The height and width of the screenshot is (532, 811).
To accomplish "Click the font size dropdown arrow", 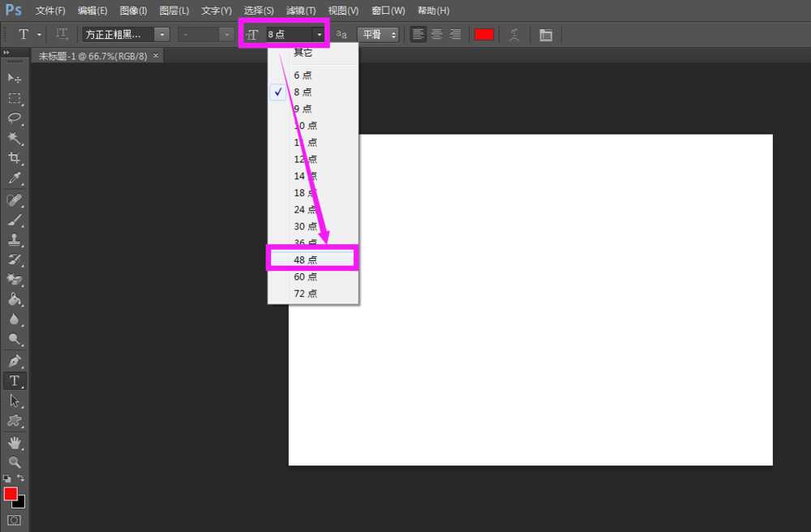I will click(320, 34).
